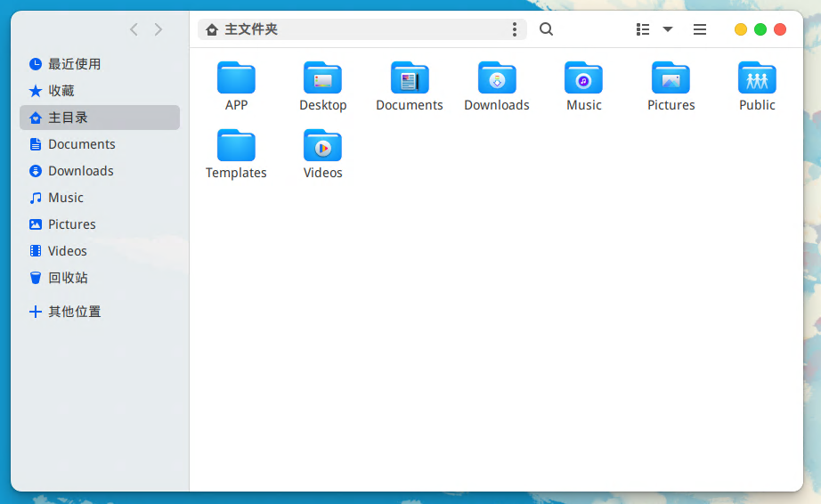Open path bar three-dot menu
The height and width of the screenshot is (504, 821).
point(515,29)
